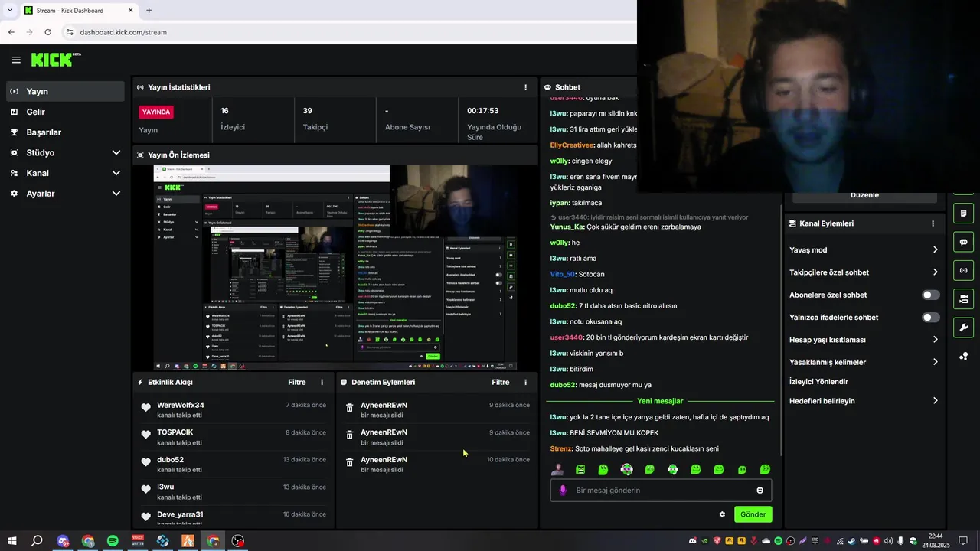Image resolution: width=980 pixels, height=551 pixels.
Task: Open Spotify from the Windows taskbar
Action: (113, 541)
